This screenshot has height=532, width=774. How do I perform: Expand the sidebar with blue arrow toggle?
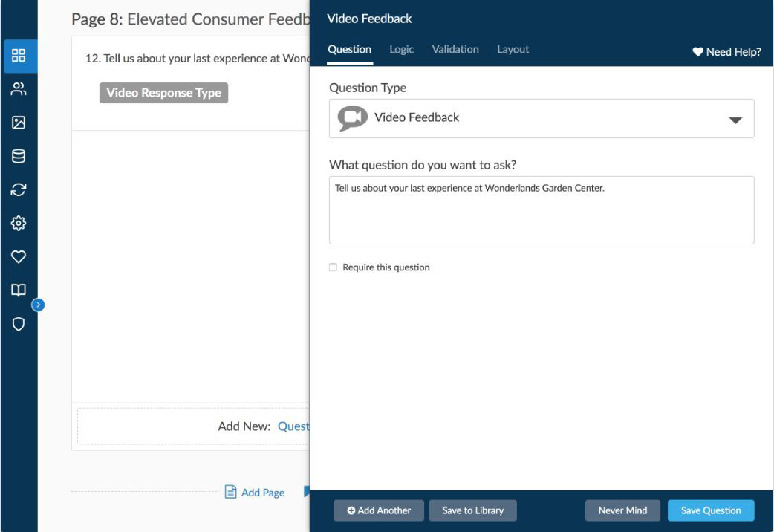pos(39,303)
